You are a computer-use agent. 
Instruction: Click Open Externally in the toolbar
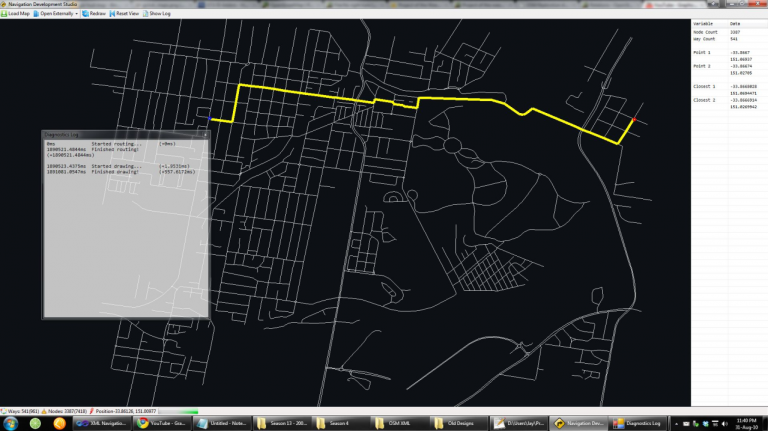point(53,14)
